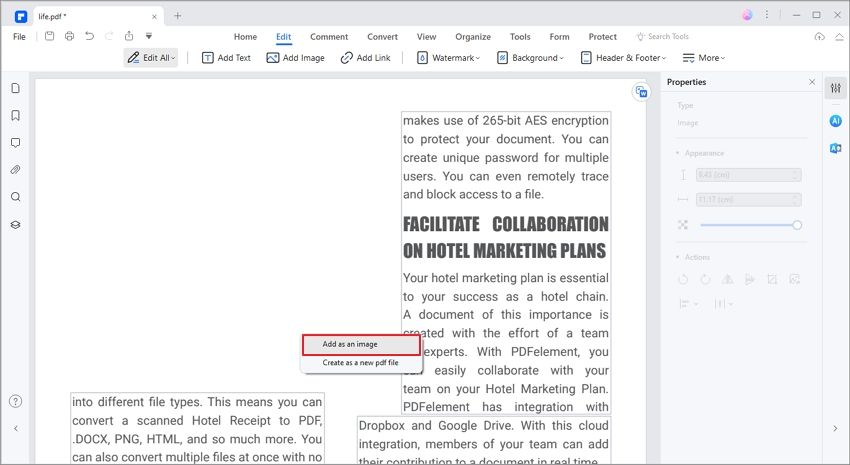Image resolution: width=850 pixels, height=465 pixels.
Task: Select Create as a new pdf file
Action: [x=361, y=363]
